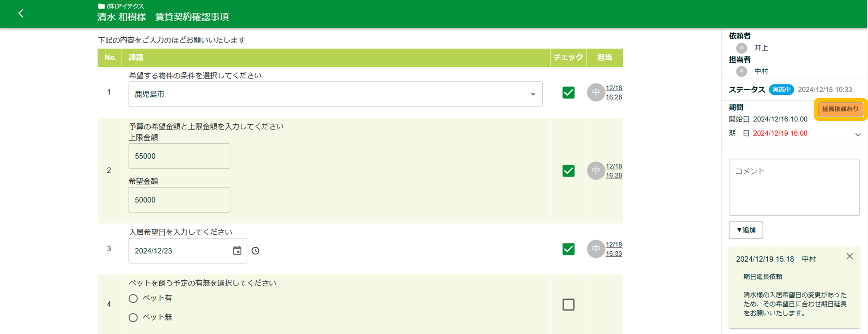Click the folder icon next to (株)アイテクス

click(102, 6)
